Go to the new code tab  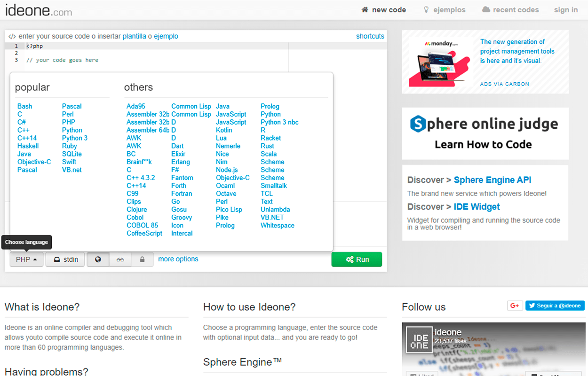click(x=383, y=9)
